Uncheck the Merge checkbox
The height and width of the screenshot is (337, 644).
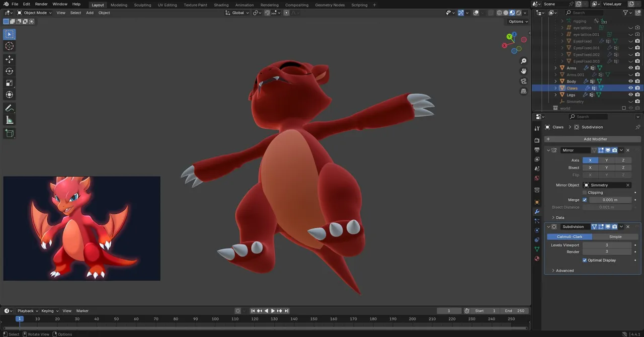point(585,200)
